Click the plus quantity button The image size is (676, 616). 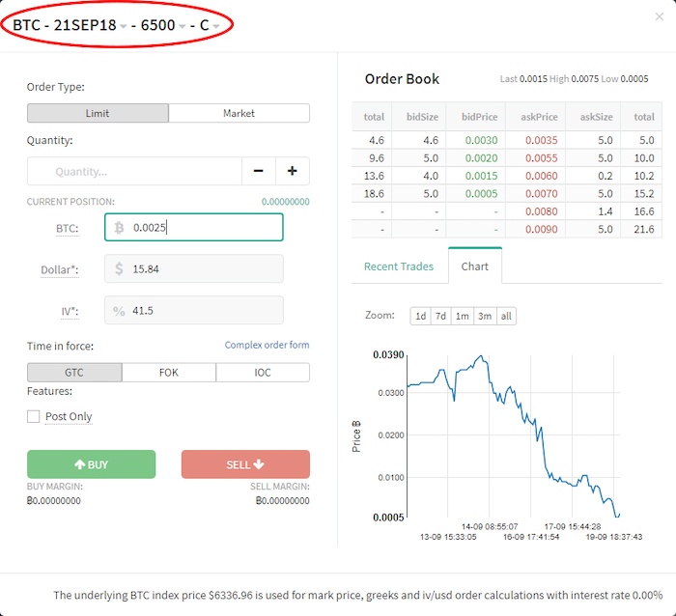coord(293,171)
